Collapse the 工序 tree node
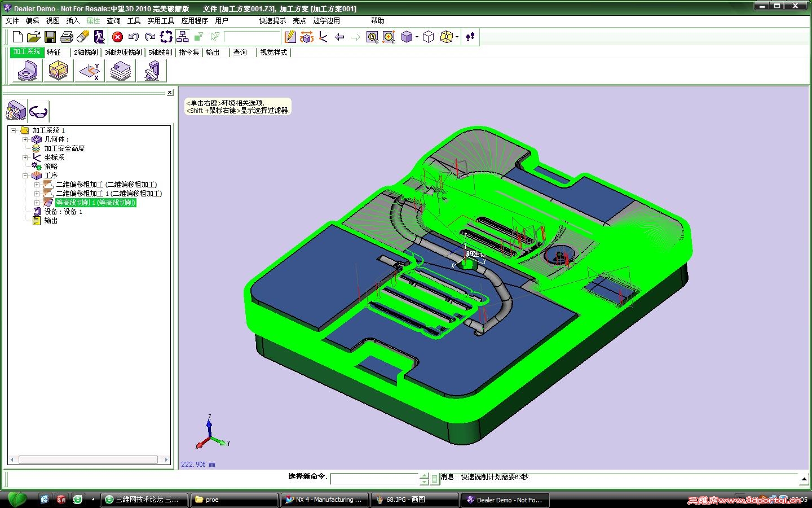The image size is (812, 508). coord(25,176)
